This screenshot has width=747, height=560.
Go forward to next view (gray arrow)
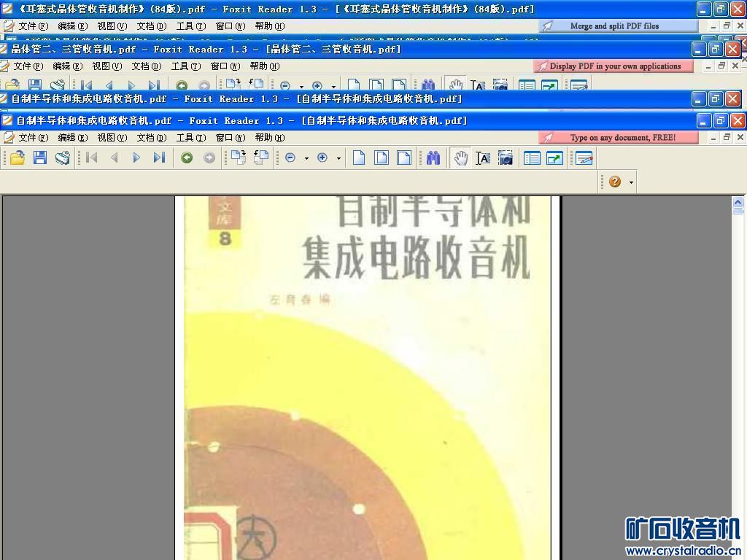tap(209, 157)
